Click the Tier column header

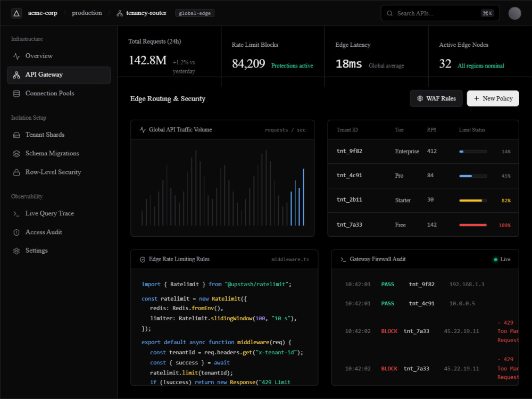click(x=400, y=130)
